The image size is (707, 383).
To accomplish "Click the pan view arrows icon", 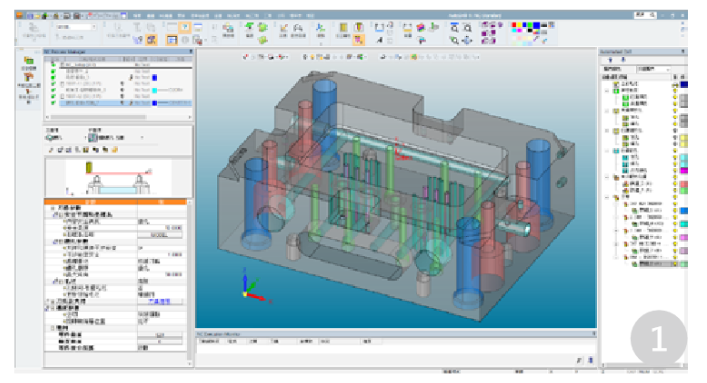I will pos(467,41).
